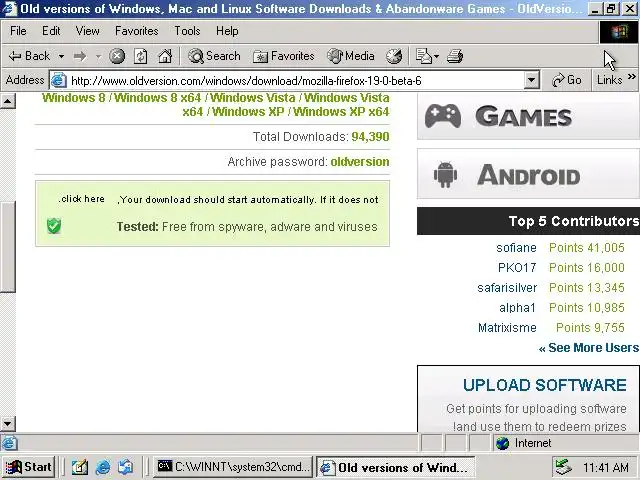Expand the Mail button dropdown arrow
Screen dimensions: 640x480
[436, 56]
